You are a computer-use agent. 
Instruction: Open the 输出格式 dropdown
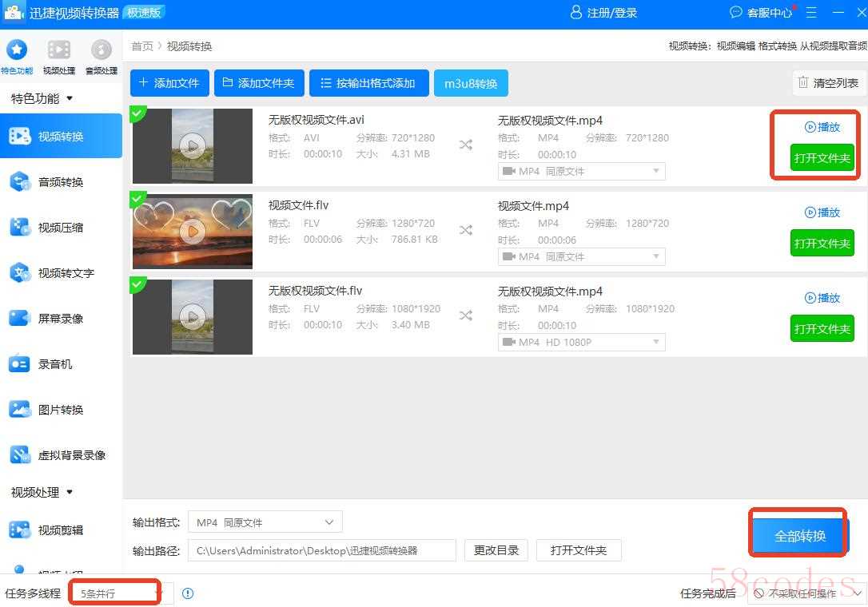click(265, 522)
